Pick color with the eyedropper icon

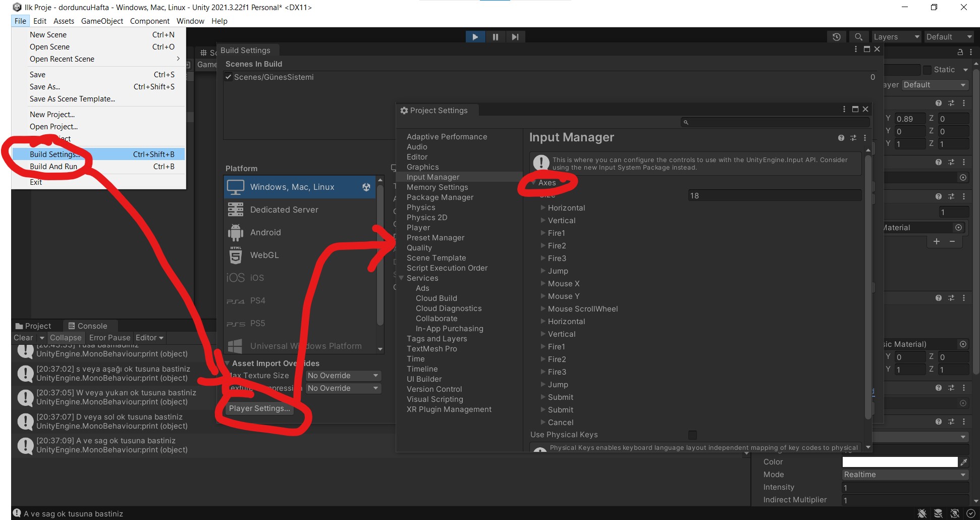click(x=964, y=462)
